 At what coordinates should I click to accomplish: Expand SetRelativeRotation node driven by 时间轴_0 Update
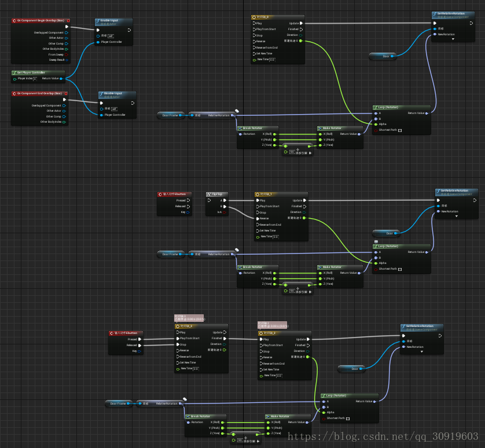click(x=453, y=39)
